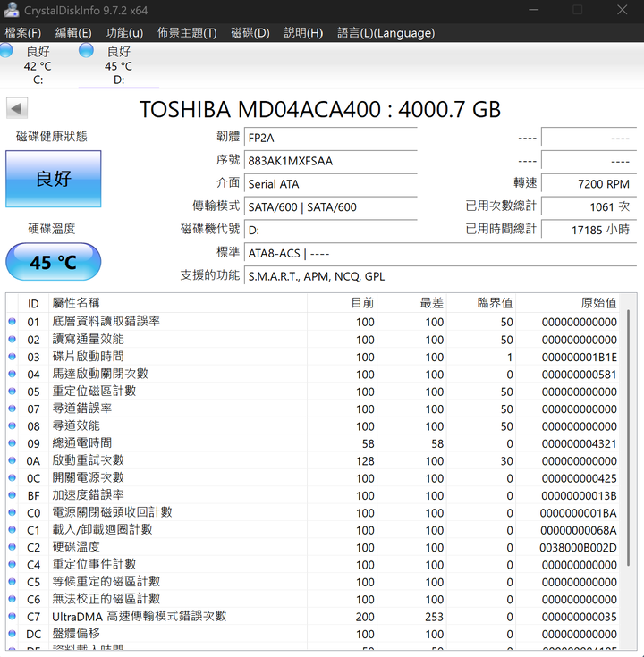Click the 7200 RPM rotation field

(x=589, y=183)
